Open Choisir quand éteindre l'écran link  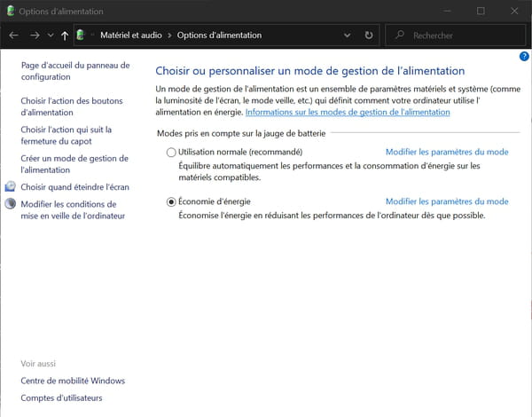[74, 187]
